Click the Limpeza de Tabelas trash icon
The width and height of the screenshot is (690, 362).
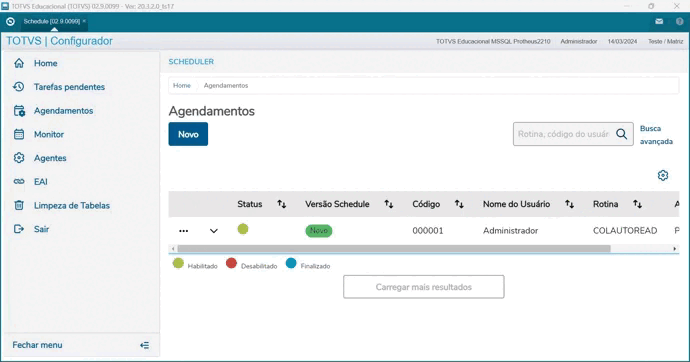(x=19, y=205)
